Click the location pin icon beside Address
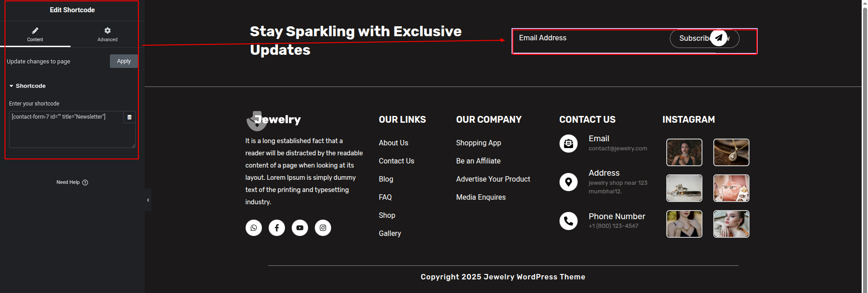The width and height of the screenshot is (868, 293). point(569,182)
